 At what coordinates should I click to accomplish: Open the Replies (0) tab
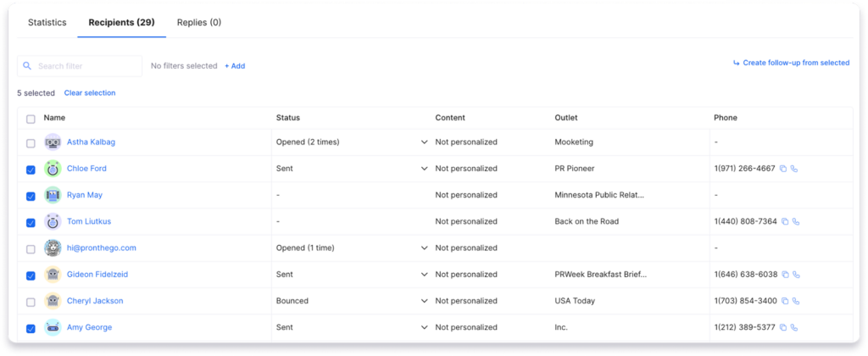(198, 23)
